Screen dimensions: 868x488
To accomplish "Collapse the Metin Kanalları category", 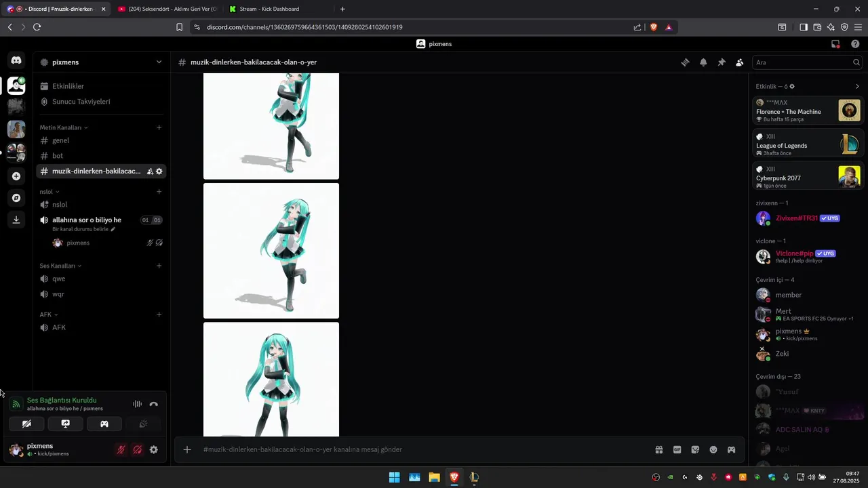I will point(63,127).
